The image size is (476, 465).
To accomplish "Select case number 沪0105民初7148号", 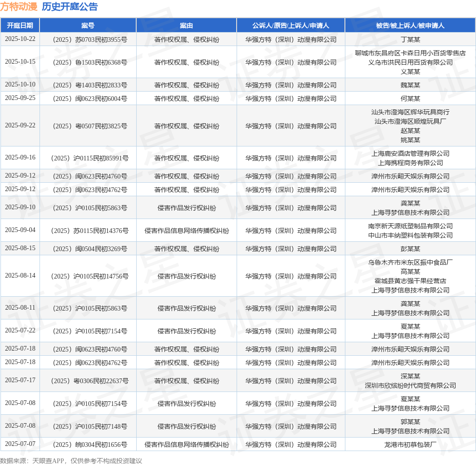I will (90, 426).
